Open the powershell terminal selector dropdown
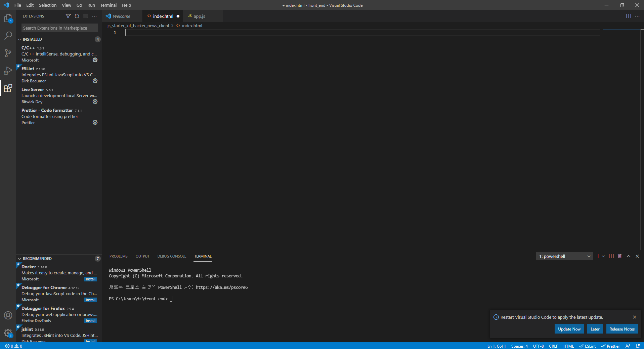Screen dimensions: 644x349 564,256
